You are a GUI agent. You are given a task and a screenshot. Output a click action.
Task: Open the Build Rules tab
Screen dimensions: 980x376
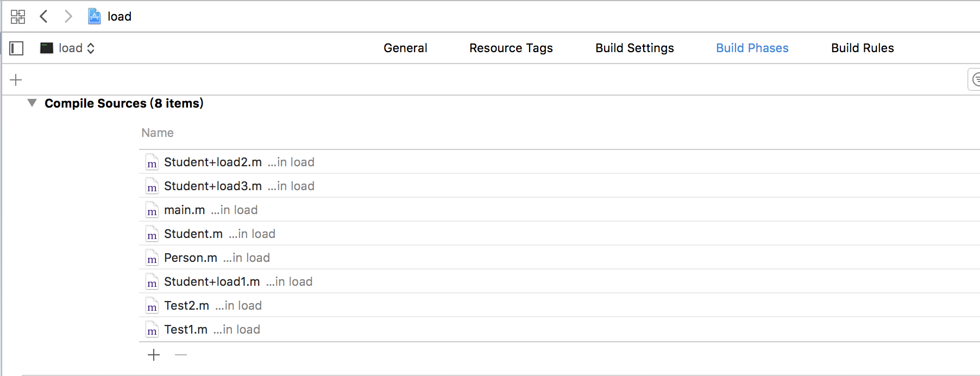tap(862, 48)
